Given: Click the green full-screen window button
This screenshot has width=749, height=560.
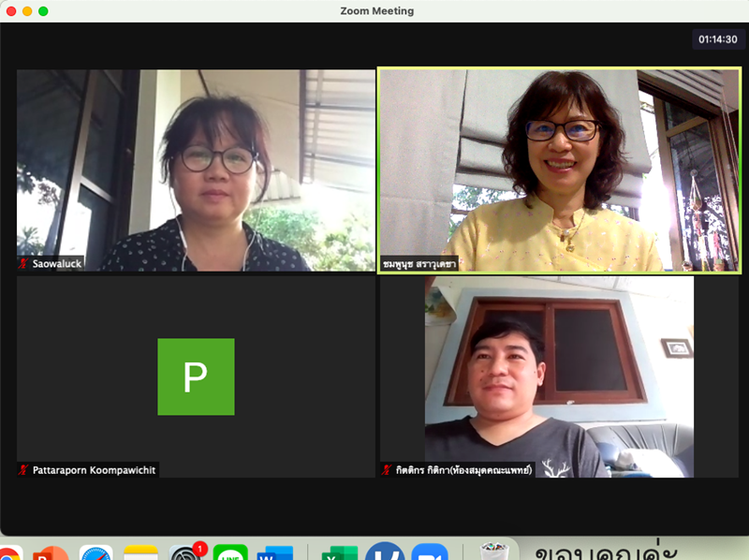Looking at the screenshot, I should (43, 11).
